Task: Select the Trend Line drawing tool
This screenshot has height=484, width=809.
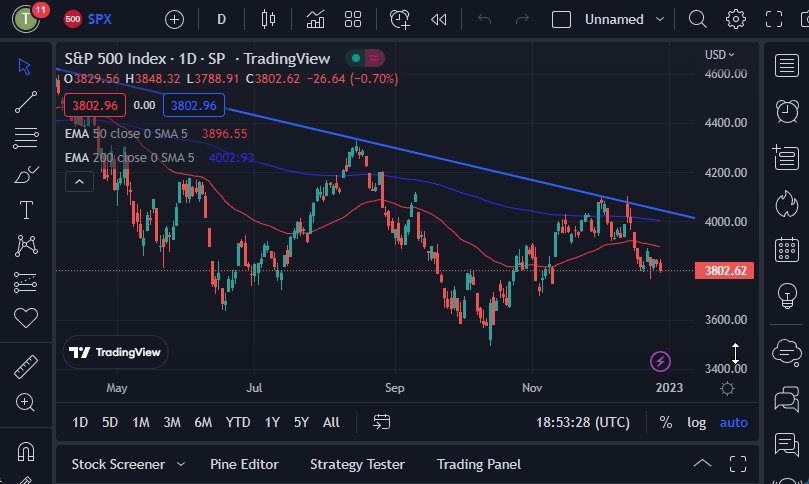Action: pyautogui.click(x=26, y=101)
